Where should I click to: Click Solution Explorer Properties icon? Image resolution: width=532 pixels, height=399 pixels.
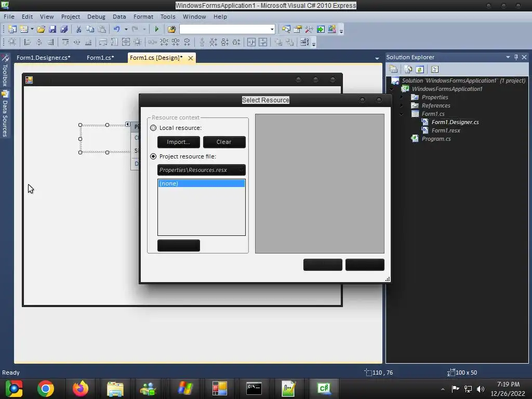click(394, 69)
